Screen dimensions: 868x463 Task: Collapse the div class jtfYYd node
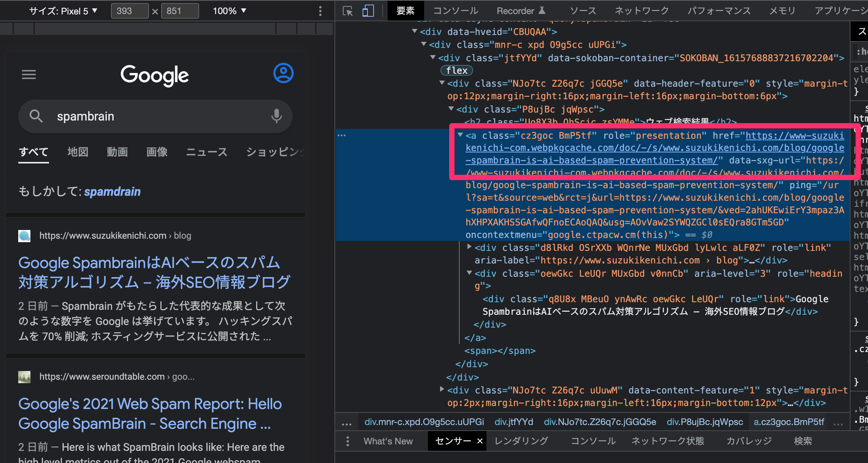point(433,57)
